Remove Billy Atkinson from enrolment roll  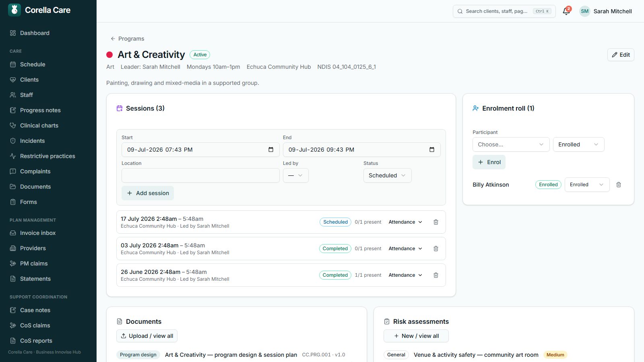pyautogui.click(x=619, y=185)
